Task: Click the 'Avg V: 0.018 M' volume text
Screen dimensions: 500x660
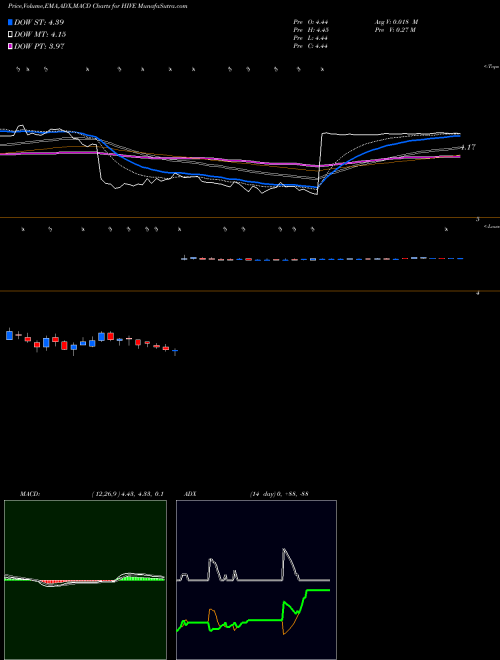Action: coord(396,22)
